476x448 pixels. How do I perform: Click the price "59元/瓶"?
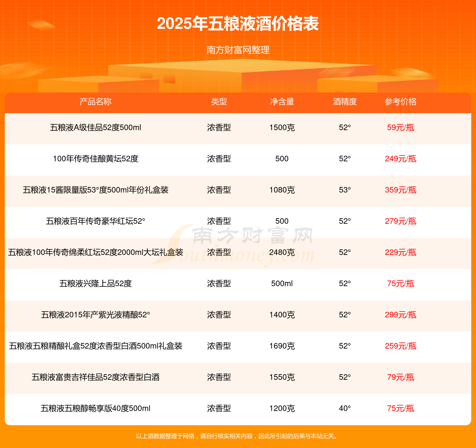(x=401, y=127)
